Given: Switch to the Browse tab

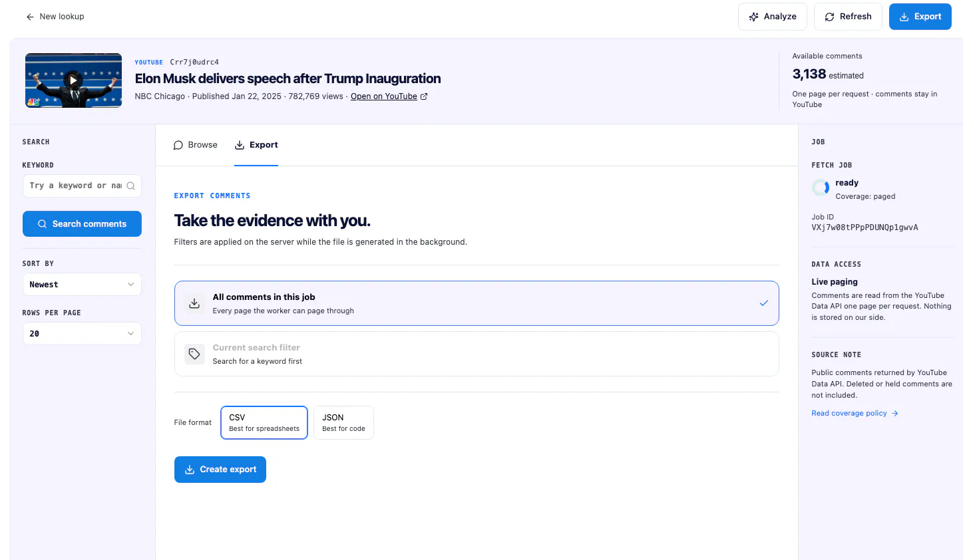Looking at the screenshot, I should (x=196, y=145).
